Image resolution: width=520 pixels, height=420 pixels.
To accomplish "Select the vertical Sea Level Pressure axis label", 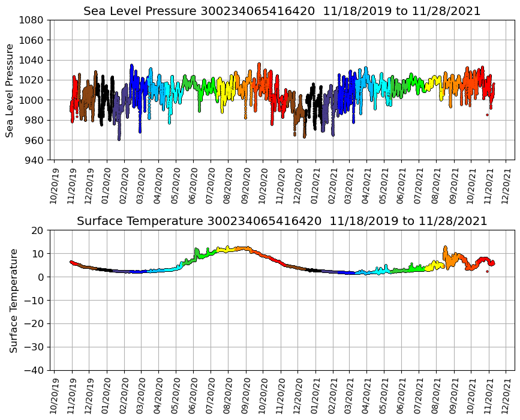I will [x=10, y=90].
